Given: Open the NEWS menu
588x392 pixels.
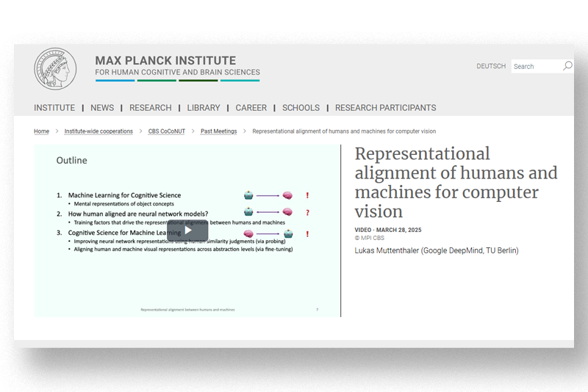Looking at the screenshot, I should (102, 108).
